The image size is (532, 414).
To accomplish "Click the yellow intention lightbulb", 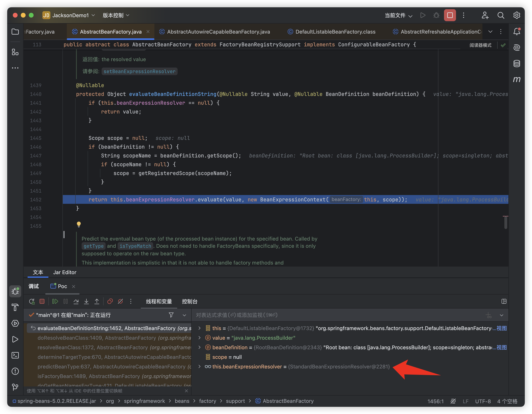I will pyautogui.click(x=79, y=224).
